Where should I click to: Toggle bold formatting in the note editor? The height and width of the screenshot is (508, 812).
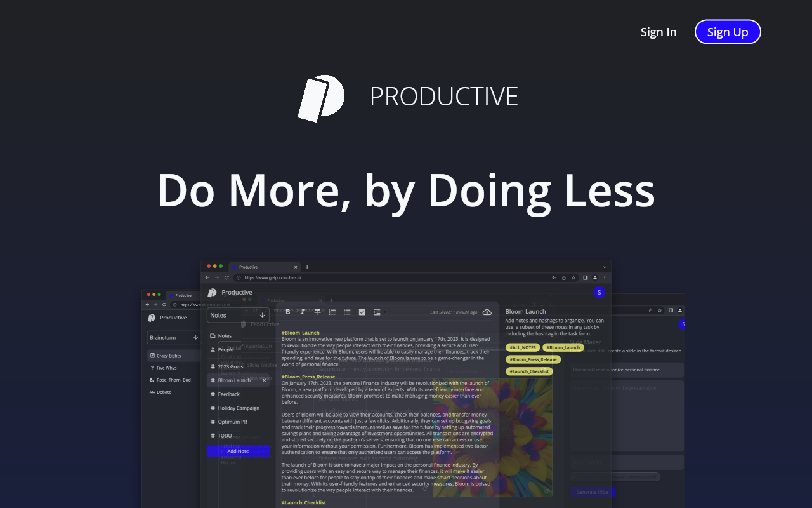click(x=288, y=312)
